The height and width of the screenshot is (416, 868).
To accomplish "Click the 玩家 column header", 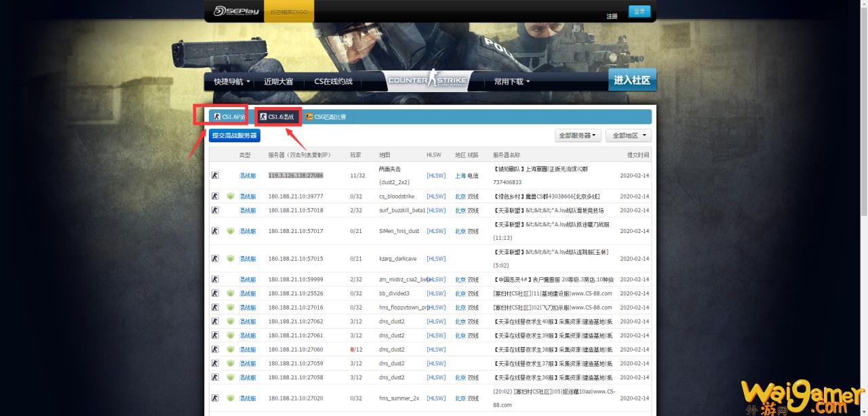I will (x=356, y=155).
